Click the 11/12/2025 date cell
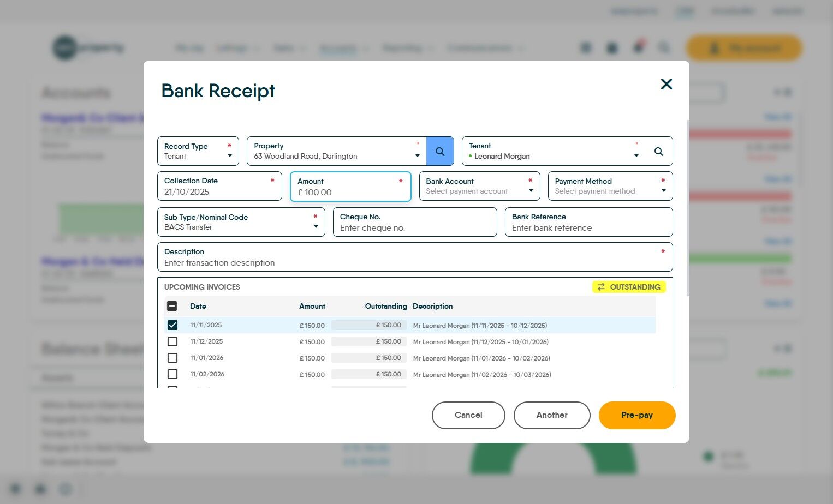Image resolution: width=833 pixels, height=504 pixels. click(206, 341)
